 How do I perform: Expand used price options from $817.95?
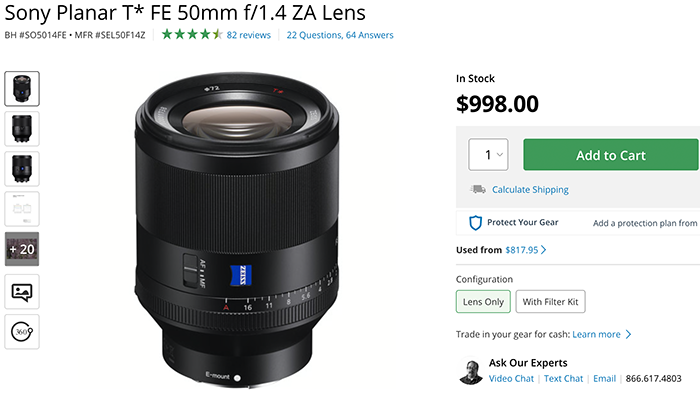[x=525, y=250]
